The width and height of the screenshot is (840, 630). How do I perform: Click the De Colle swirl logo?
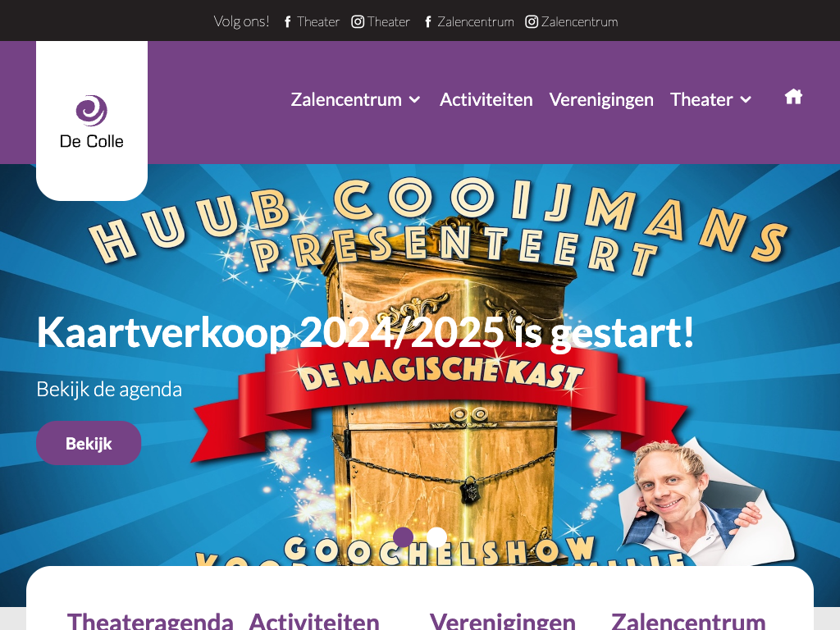coord(92,111)
